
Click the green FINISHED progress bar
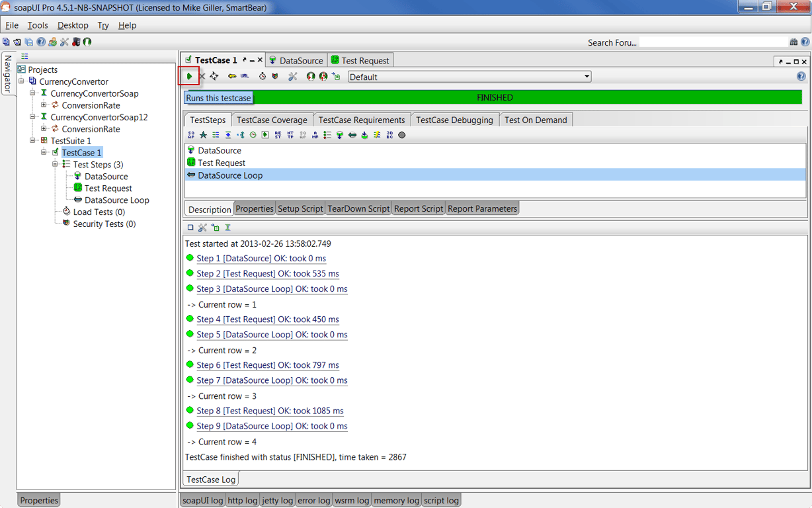pyautogui.click(x=494, y=97)
